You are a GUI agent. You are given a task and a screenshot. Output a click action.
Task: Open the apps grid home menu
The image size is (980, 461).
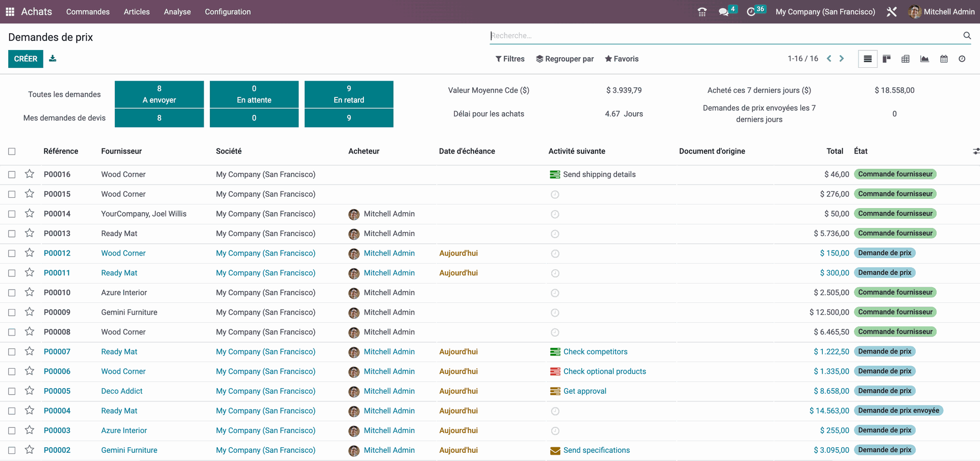(x=10, y=12)
